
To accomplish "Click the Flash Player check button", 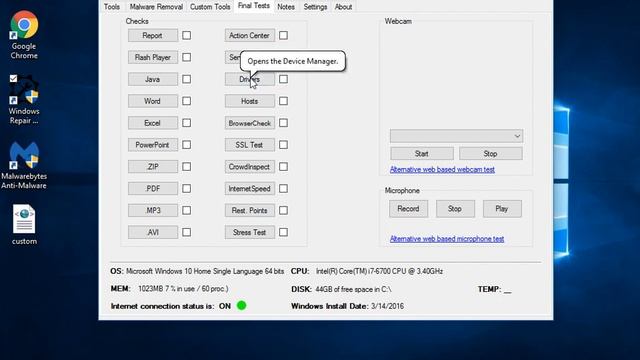I will tap(153, 58).
